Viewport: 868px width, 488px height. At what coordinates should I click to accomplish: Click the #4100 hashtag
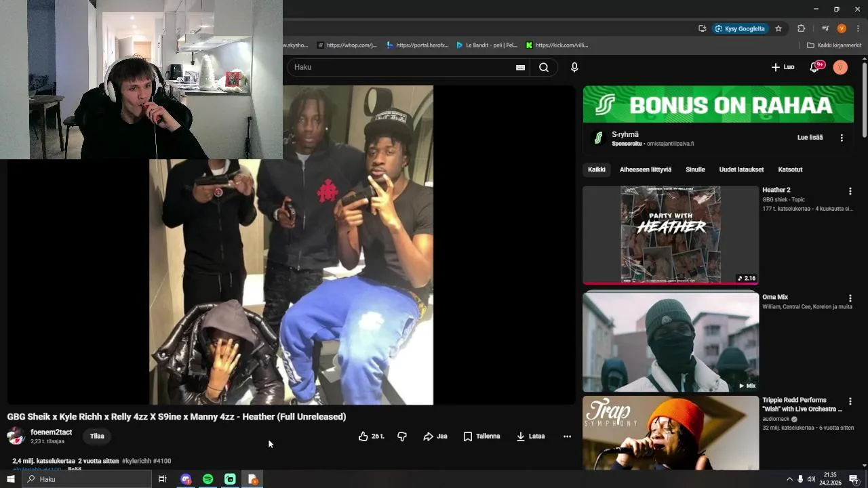tap(162, 461)
